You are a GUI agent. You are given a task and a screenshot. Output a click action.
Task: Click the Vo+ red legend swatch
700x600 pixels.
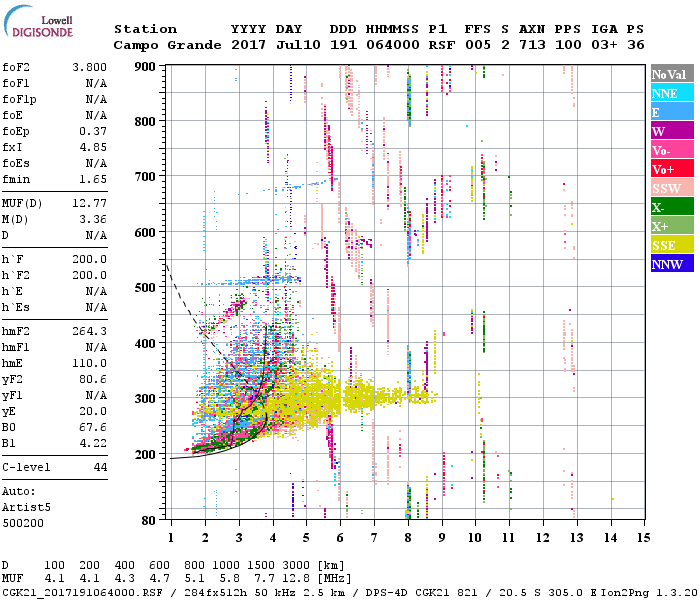pos(672,169)
